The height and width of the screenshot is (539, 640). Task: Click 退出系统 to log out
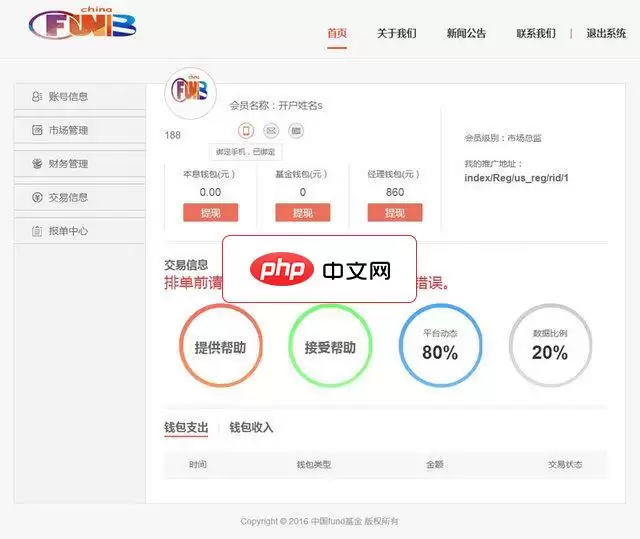(606, 33)
